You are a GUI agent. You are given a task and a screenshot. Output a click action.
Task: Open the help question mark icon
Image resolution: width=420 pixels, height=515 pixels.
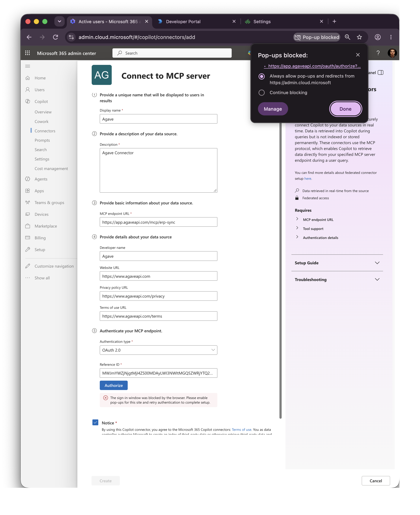coord(378,53)
